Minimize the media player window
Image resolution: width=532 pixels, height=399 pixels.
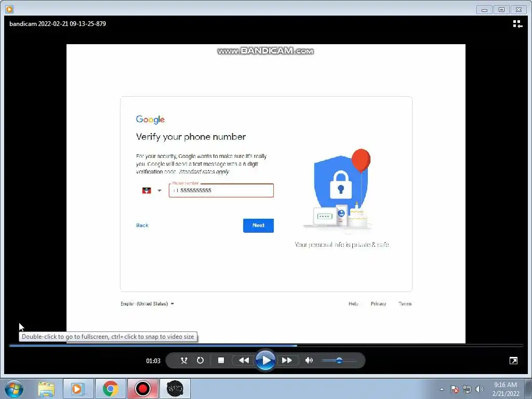[484, 10]
